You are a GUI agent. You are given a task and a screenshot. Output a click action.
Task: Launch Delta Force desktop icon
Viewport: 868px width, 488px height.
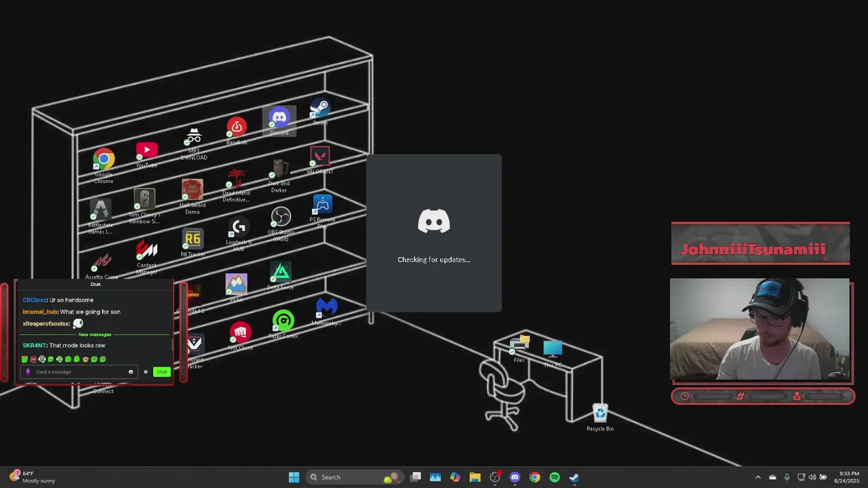pyautogui.click(x=281, y=276)
